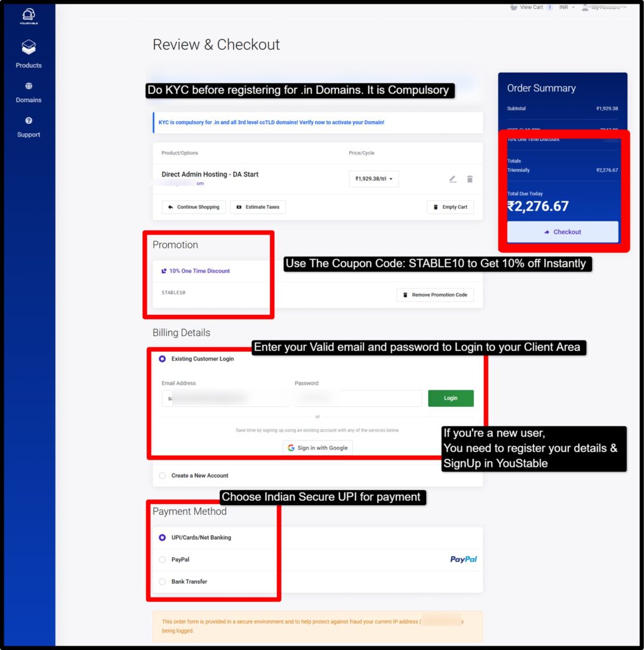
Task: Click Empty Cart button
Action: point(450,207)
